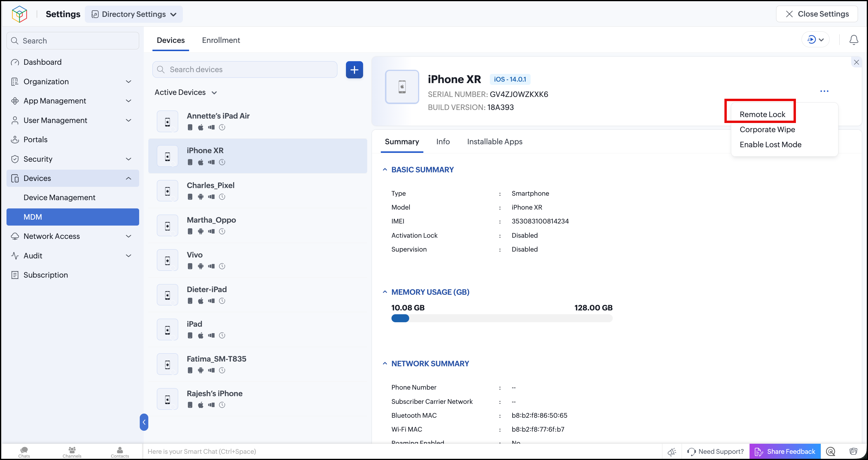Image resolution: width=868 pixels, height=460 pixels.
Task: Click the sidebar Search field
Action: click(73, 41)
